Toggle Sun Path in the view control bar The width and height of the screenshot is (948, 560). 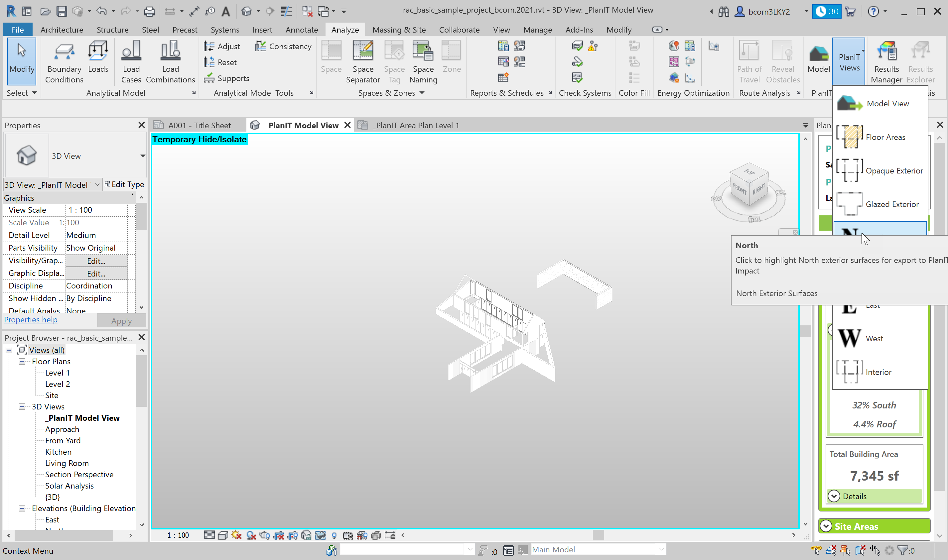(x=236, y=535)
